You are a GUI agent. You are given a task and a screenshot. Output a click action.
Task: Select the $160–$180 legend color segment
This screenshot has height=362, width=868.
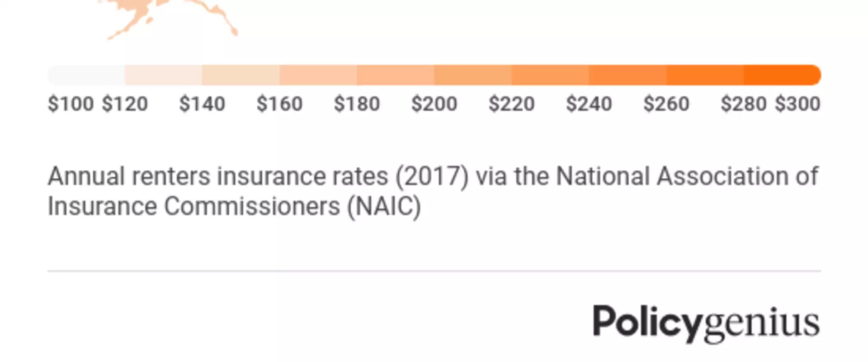point(318,75)
